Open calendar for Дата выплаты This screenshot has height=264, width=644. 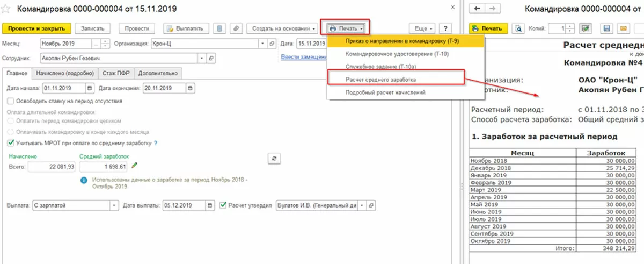pos(210,205)
